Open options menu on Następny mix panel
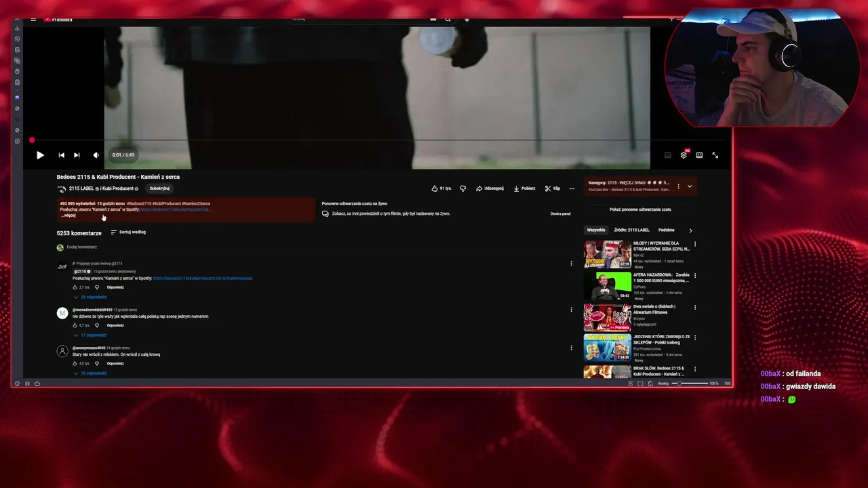The width and height of the screenshot is (868, 488). pos(678,186)
